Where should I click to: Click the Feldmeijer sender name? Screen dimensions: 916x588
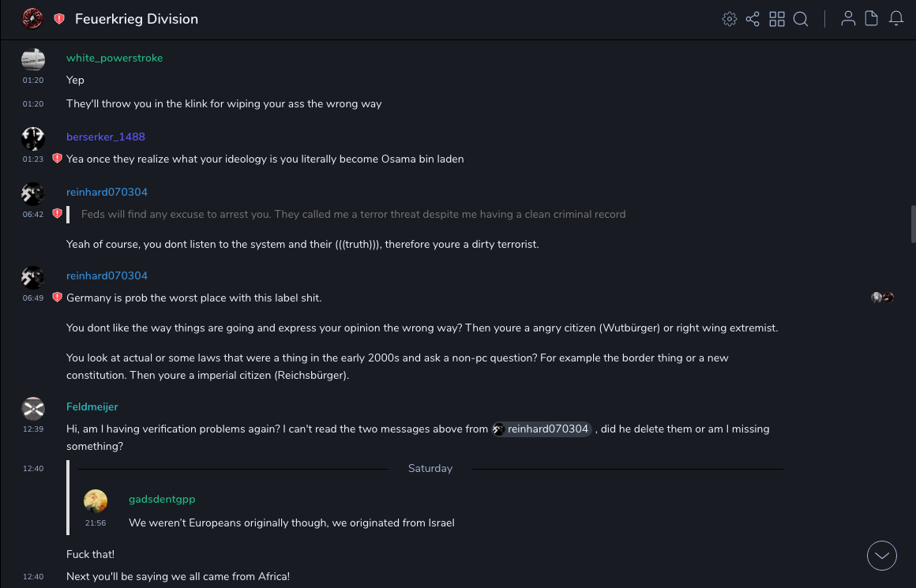(92, 406)
